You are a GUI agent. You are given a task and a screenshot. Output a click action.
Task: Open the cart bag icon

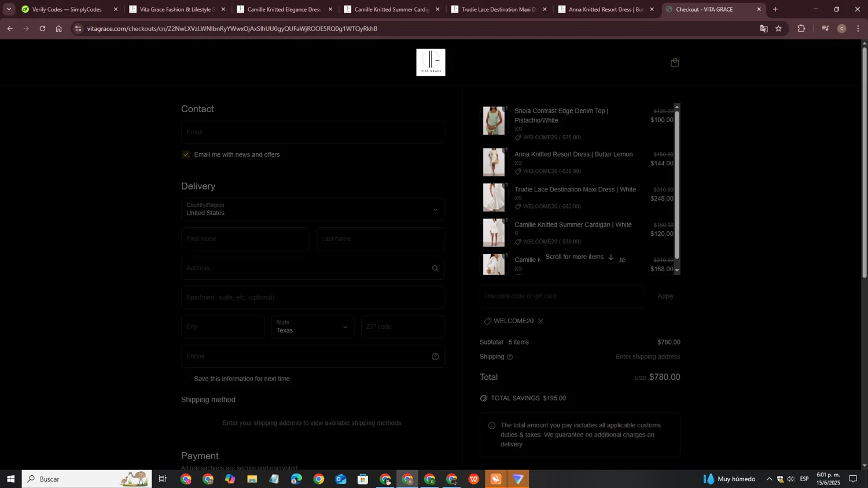click(675, 62)
